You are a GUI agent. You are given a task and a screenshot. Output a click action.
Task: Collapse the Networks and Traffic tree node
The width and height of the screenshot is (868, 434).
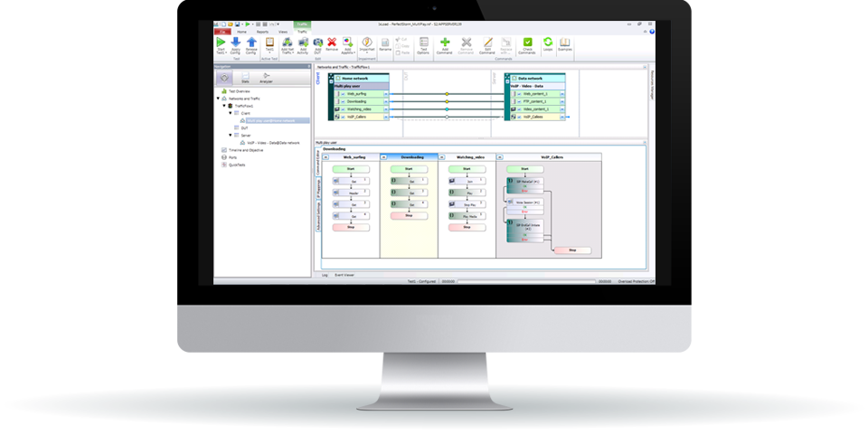tap(218, 98)
